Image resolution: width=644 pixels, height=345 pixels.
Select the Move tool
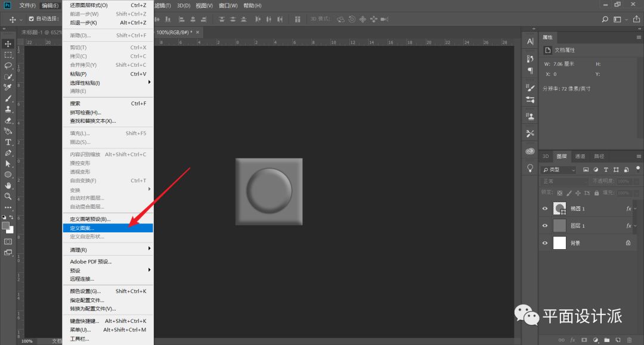point(8,44)
